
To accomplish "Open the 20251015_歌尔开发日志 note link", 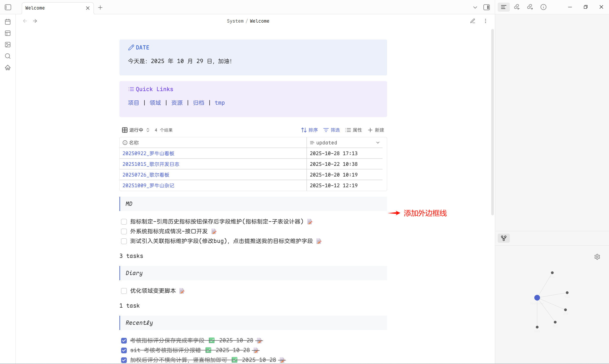I will point(151,164).
